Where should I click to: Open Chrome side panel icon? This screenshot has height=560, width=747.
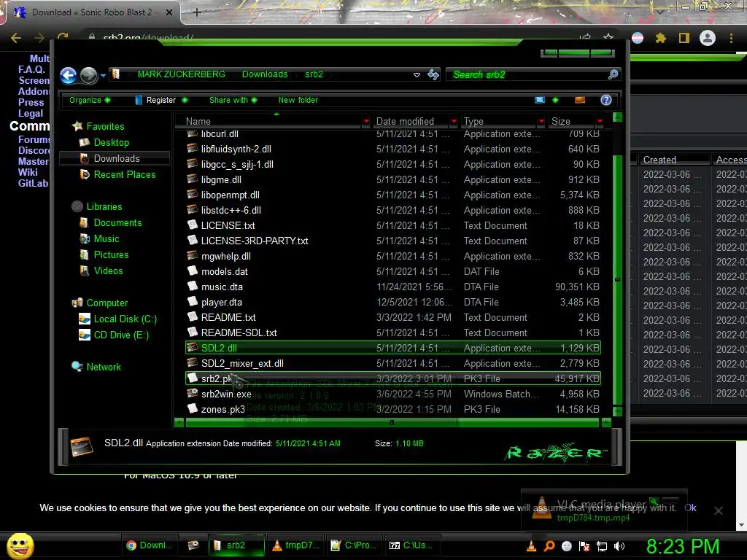click(684, 38)
